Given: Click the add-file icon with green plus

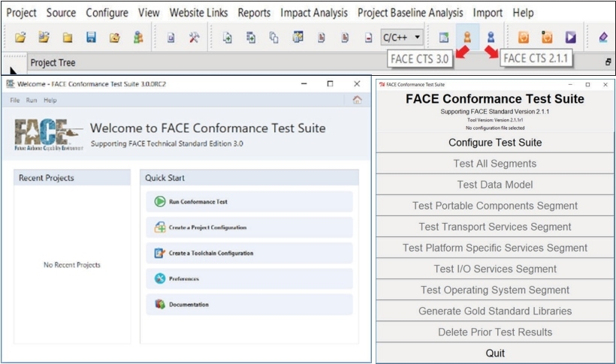Looking at the screenshot, I should [x=227, y=38].
